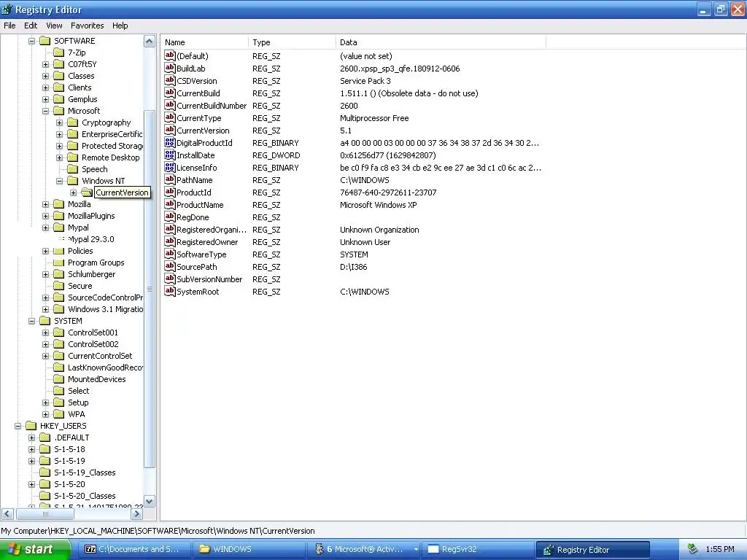Collapse the HKEY_USERS hive
Screen dimensions: 747x560
pyautogui.click(x=18, y=426)
